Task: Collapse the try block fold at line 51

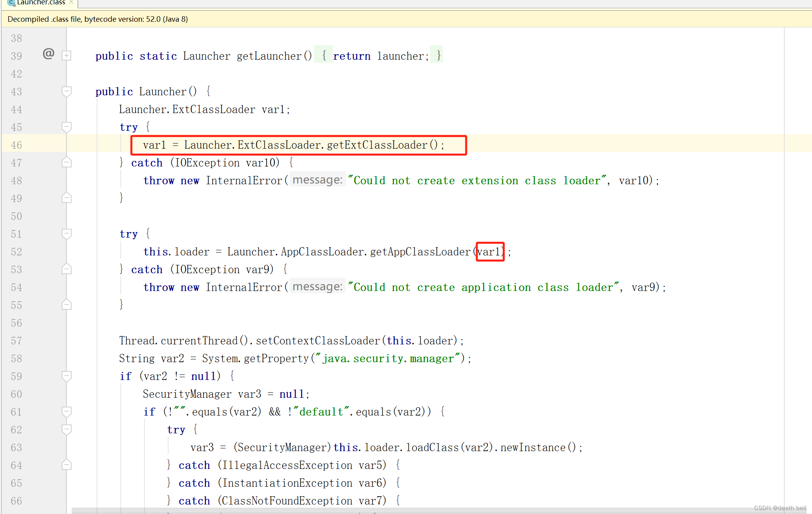Action: click(x=67, y=234)
